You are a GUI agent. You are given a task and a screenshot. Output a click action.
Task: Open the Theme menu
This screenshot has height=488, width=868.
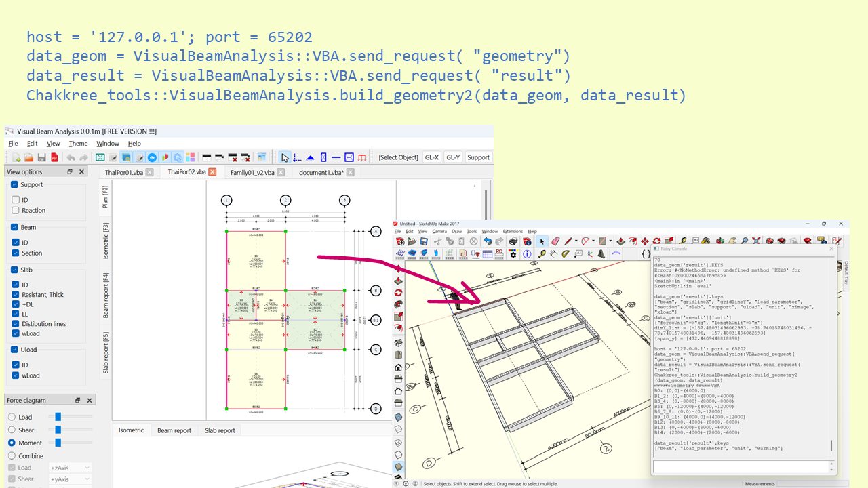click(78, 144)
